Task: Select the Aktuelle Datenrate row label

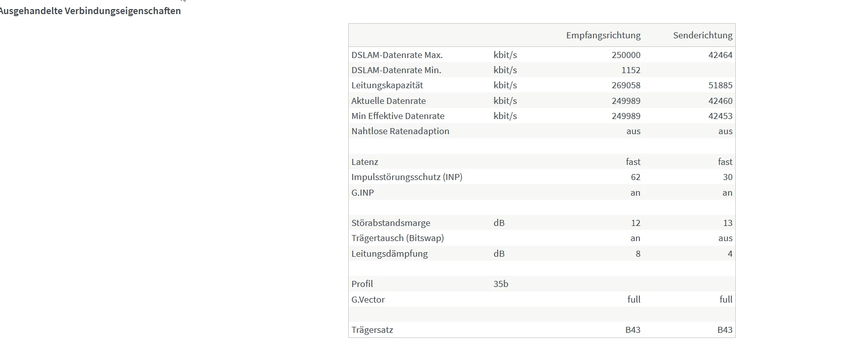Action: (x=389, y=101)
